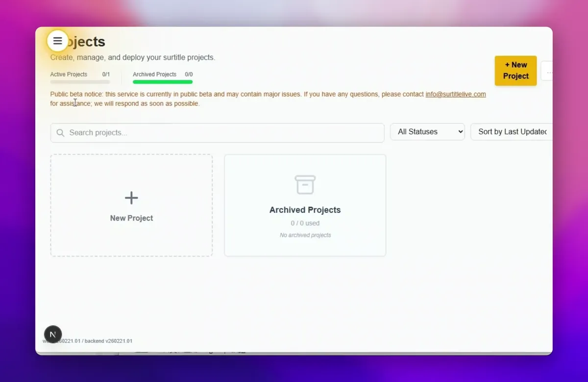Select the Archived Projects card title
This screenshot has height=382, width=588.
(x=305, y=210)
